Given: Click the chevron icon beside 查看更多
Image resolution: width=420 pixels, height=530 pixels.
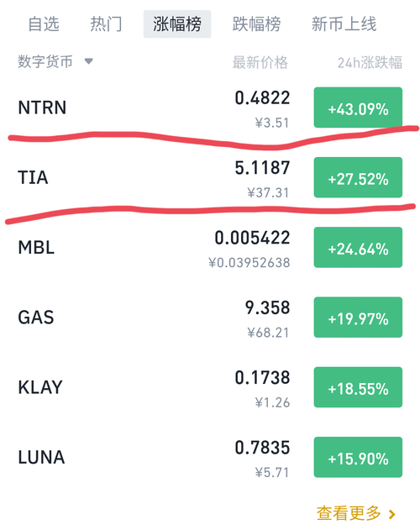Looking at the screenshot, I should click(392, 514).
